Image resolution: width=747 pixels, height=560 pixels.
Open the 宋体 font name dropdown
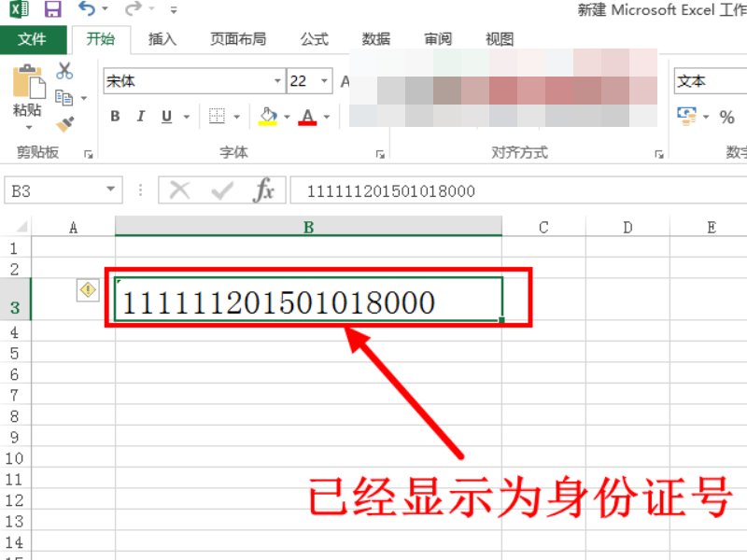277,81
